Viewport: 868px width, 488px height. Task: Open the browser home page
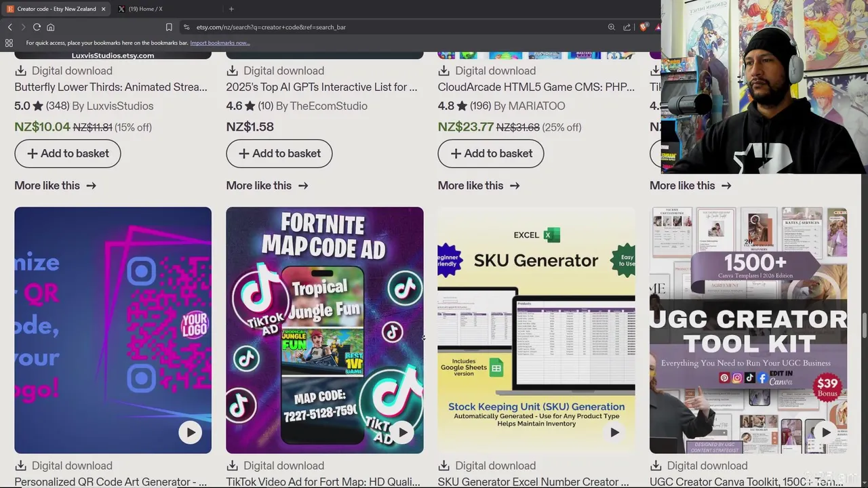pyautogui.click(x=50, y=27)
